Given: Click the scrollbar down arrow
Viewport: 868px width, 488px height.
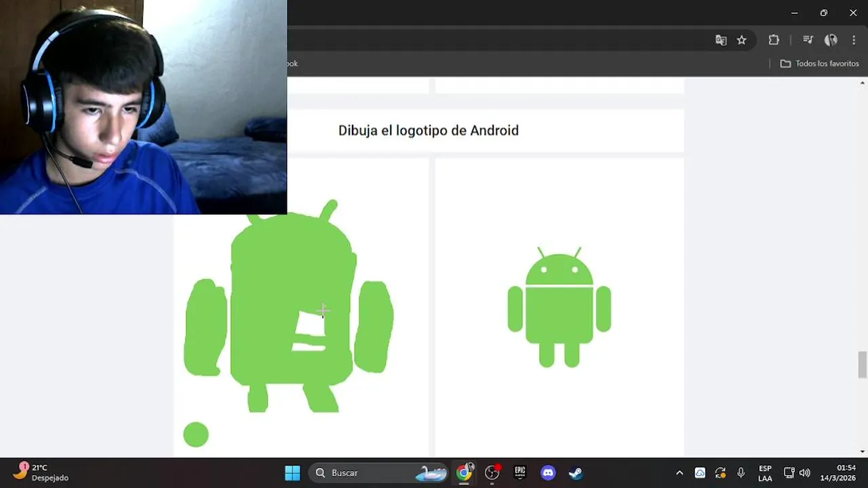Looking at the screenshot, I should pos(862,451).
